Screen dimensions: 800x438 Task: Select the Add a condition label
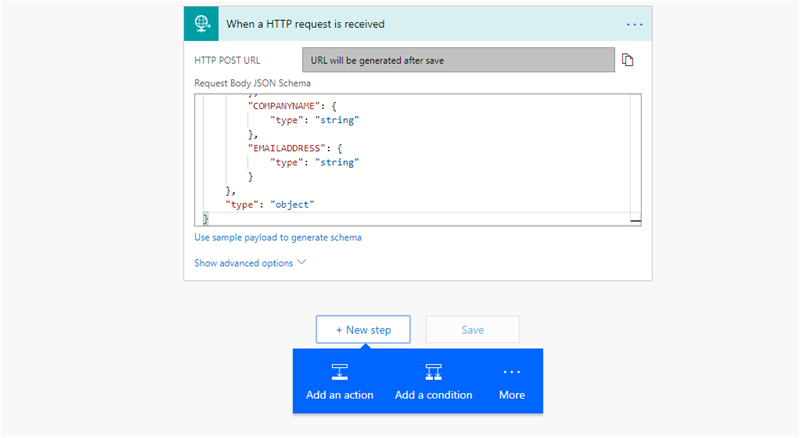pos(433,395)
